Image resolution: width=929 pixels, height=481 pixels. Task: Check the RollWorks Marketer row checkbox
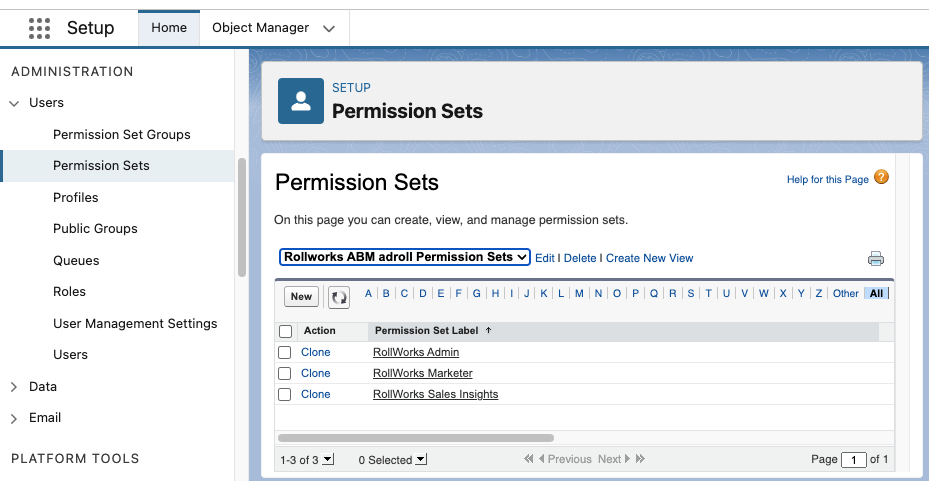tap(285, 374)
